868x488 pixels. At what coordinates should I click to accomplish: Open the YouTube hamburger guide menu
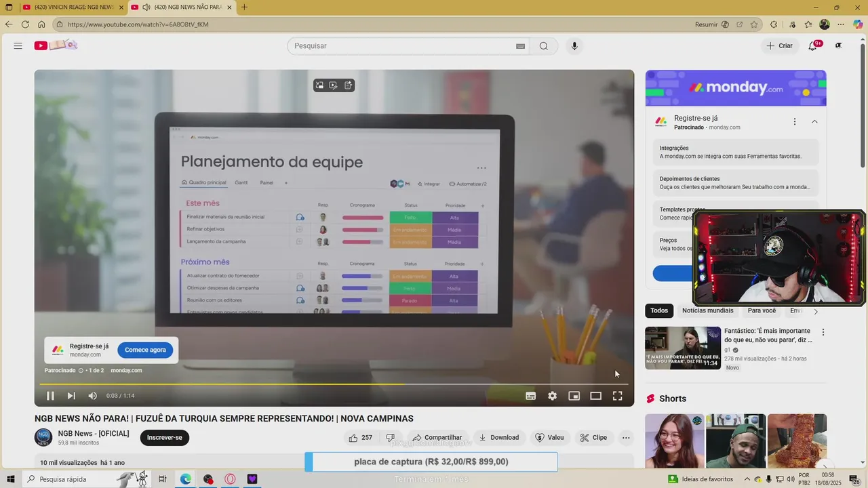(18, 46)
